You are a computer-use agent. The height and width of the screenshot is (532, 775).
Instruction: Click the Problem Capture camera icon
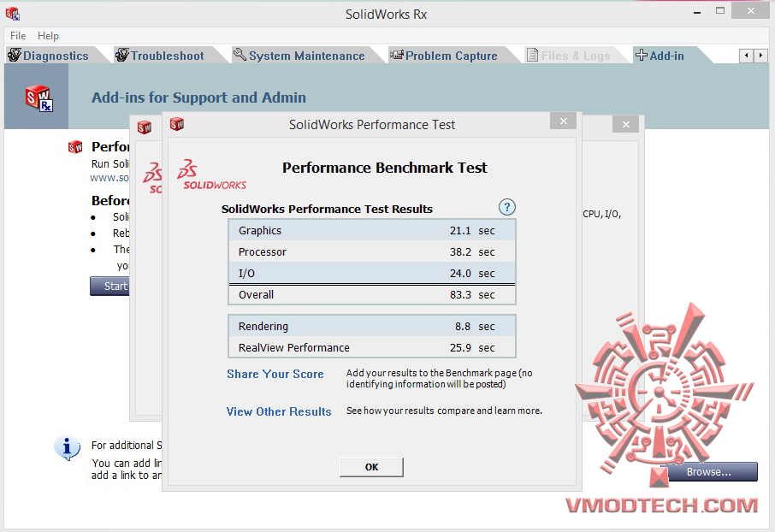[x=397, y=55]
